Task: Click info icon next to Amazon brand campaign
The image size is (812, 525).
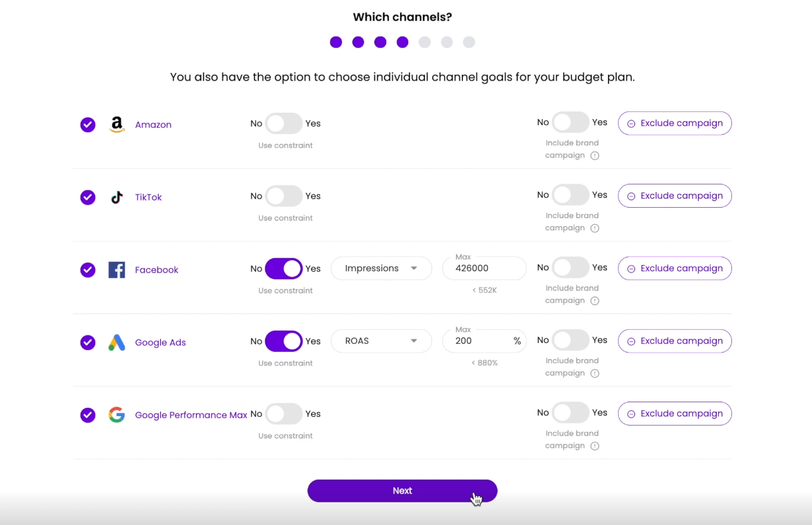Action: (x=595, y=155)
